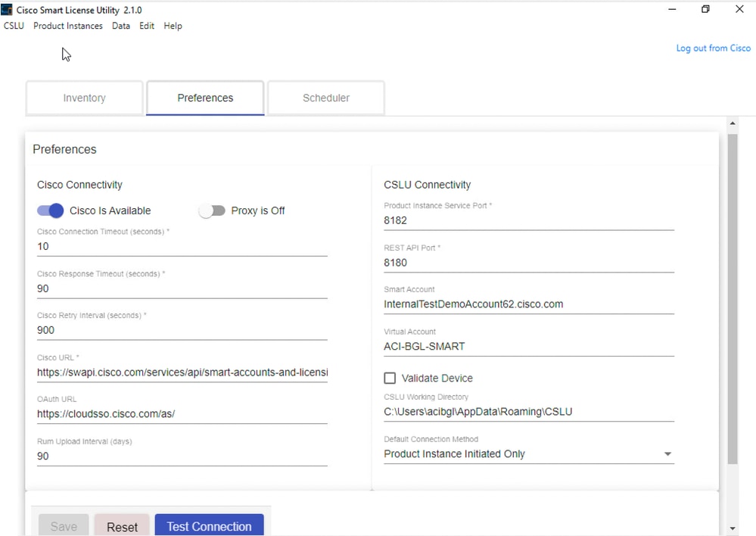The height and width of the screenshot is (536, 756).
Task: Click the Cisco Response Timeout field
Action: [182, 288]
